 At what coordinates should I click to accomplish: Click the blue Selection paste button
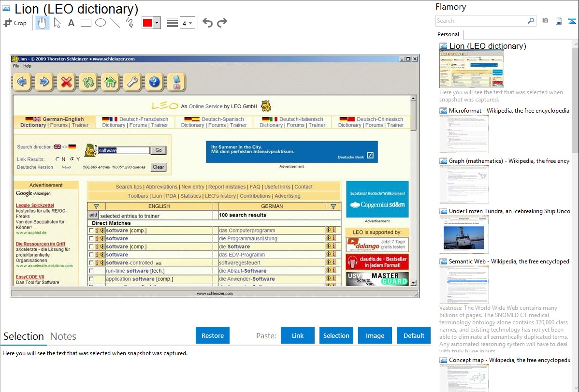click(336, 335)
